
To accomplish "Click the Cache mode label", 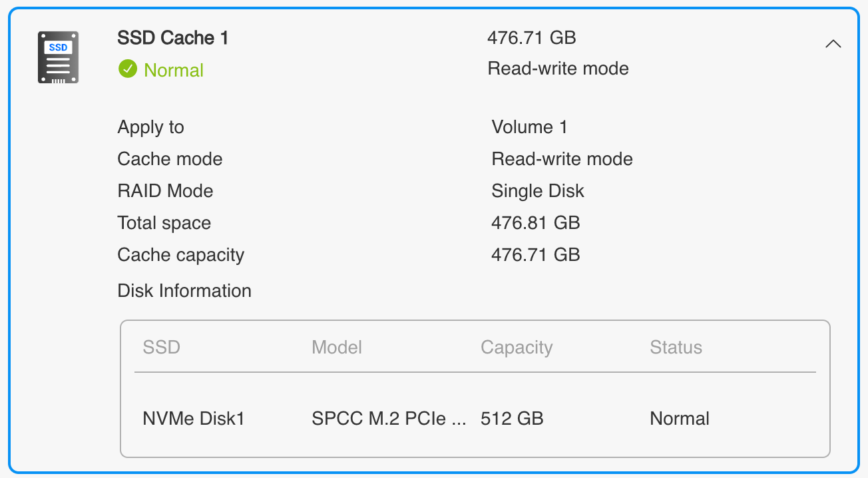I will click(170, 159).
